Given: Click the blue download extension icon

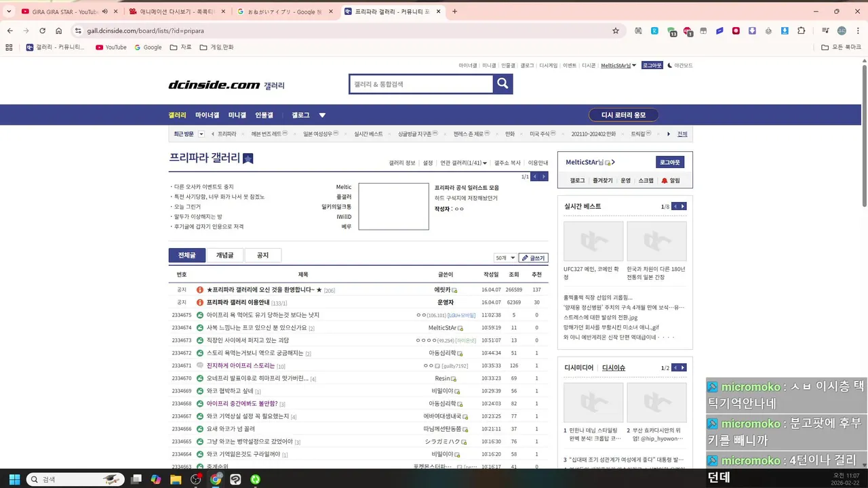Looking at the screenshot, I should [x=785, y=30].
